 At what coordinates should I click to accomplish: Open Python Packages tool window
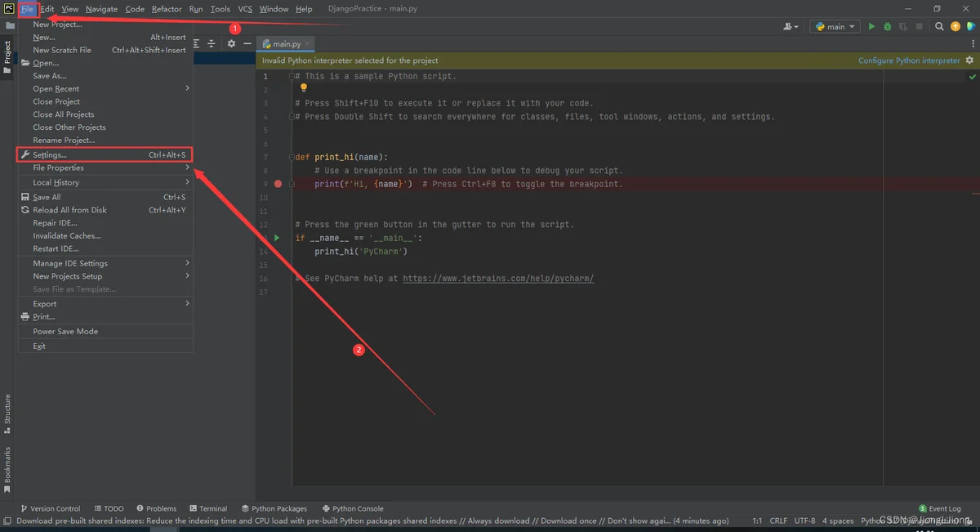pos(274,508)
